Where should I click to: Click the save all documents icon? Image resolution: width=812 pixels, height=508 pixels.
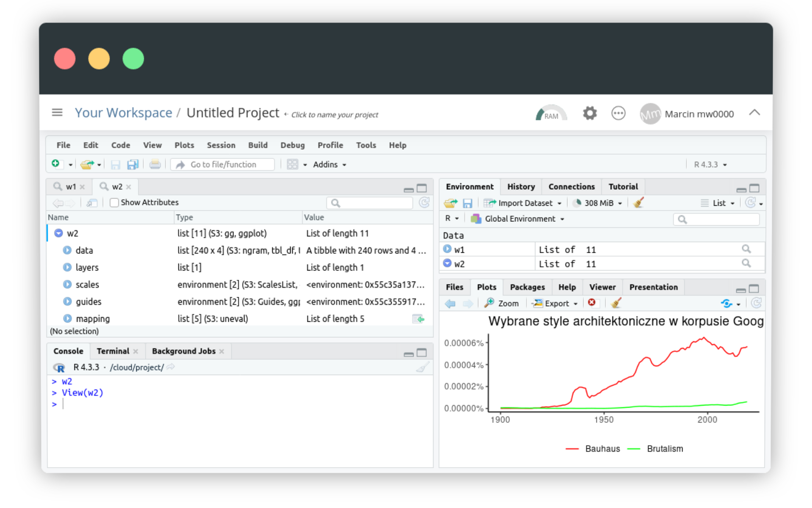[x=133, y=165]
